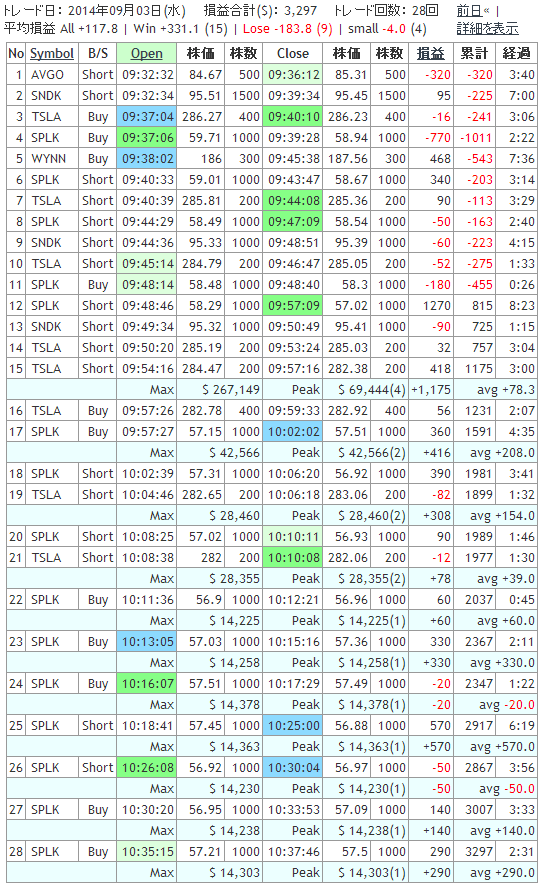Click open time 10:16:07 in row 24

pyautogui.click(x=146, y=683)
